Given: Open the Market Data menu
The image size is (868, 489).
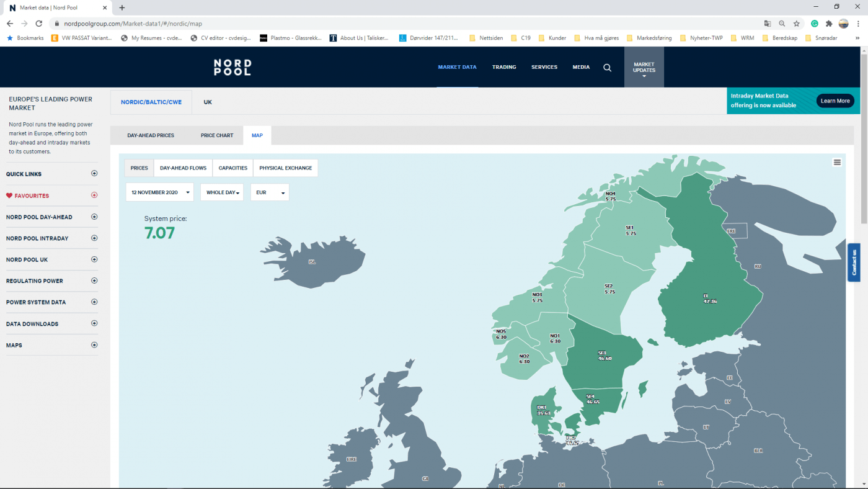Looking at the screenshot, I should (x=458, y=67).
